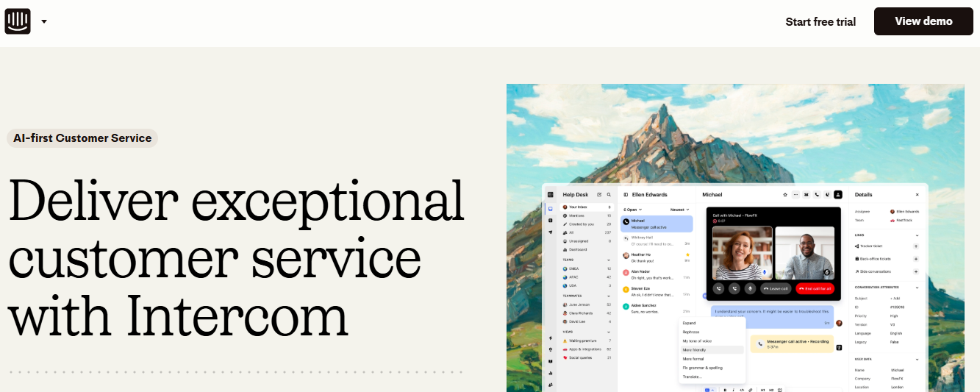980x392 pixels.
Task: Select My tone of voice option
Action: pyautogui.click(x=712, y=341)
